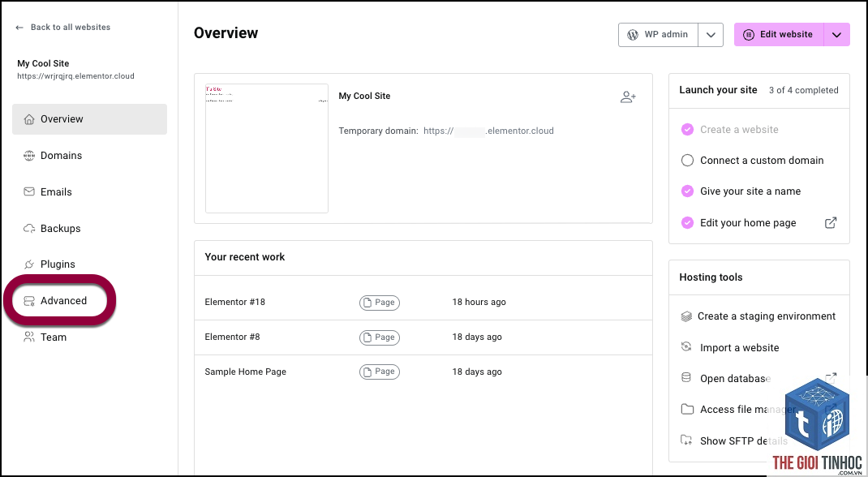Click the staging environment layers icon
This screenshot has width=868, height=477.
coord(686,316)
